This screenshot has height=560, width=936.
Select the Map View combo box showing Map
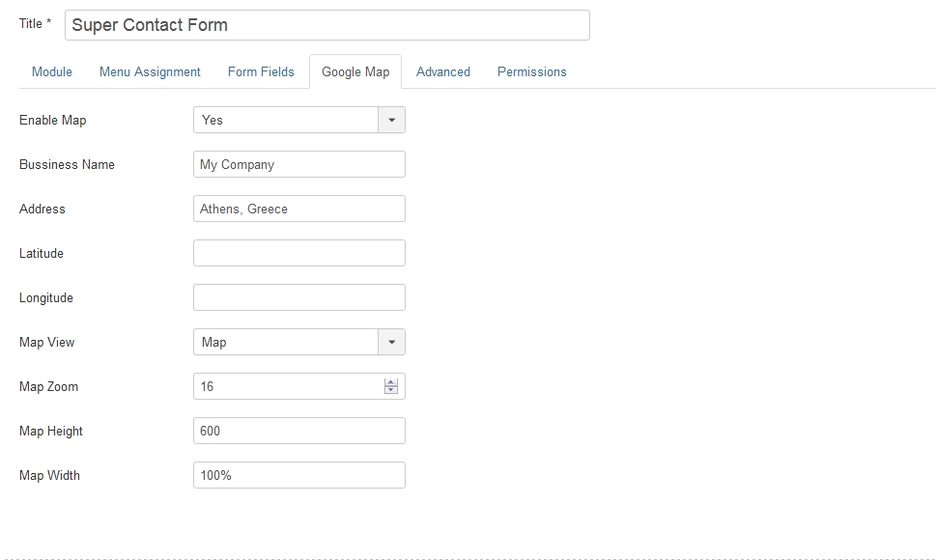(x=299, y=342)
